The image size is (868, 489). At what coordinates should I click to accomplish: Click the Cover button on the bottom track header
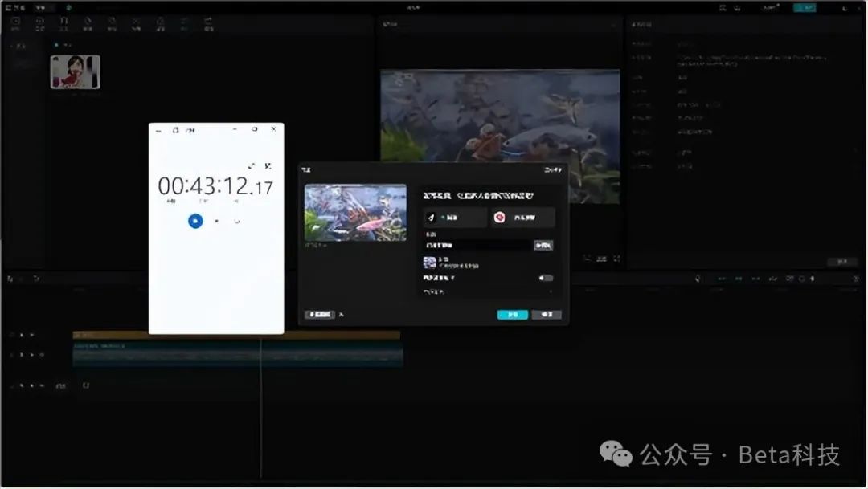pyautogui.click(x=61, y=385)
